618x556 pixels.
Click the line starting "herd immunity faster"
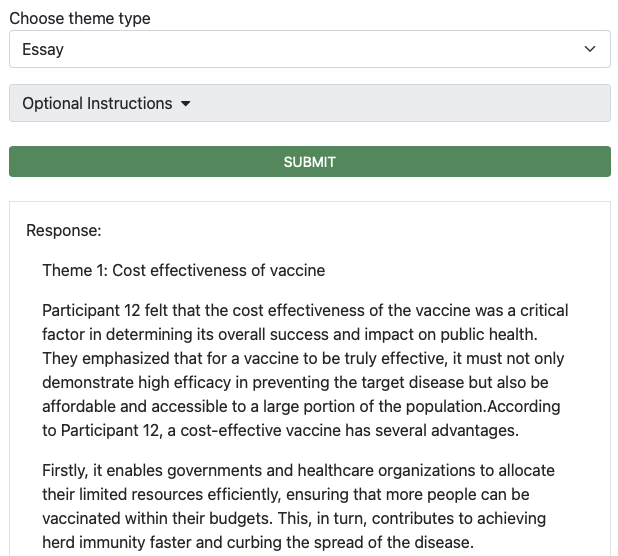[x=257, y=542]
